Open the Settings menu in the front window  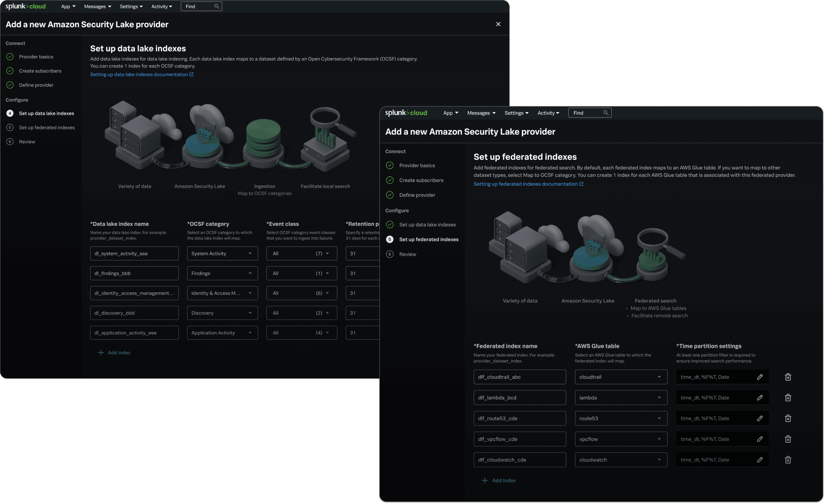[x=516, y=113]
